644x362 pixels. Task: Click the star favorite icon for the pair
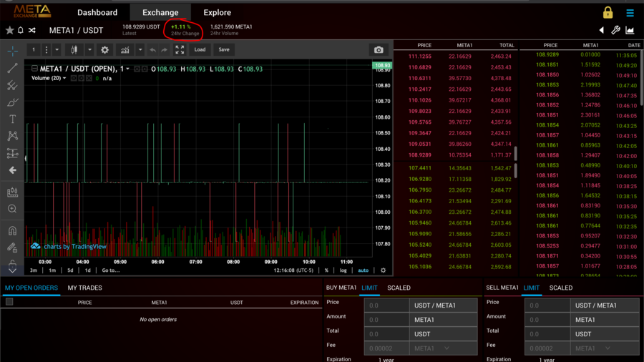point(9,30)
